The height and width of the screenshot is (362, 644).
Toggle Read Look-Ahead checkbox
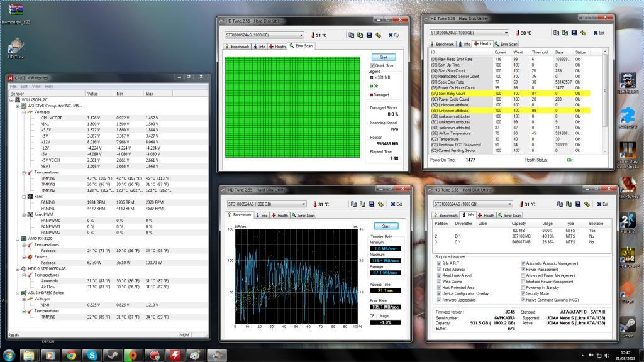click(439, 276)
